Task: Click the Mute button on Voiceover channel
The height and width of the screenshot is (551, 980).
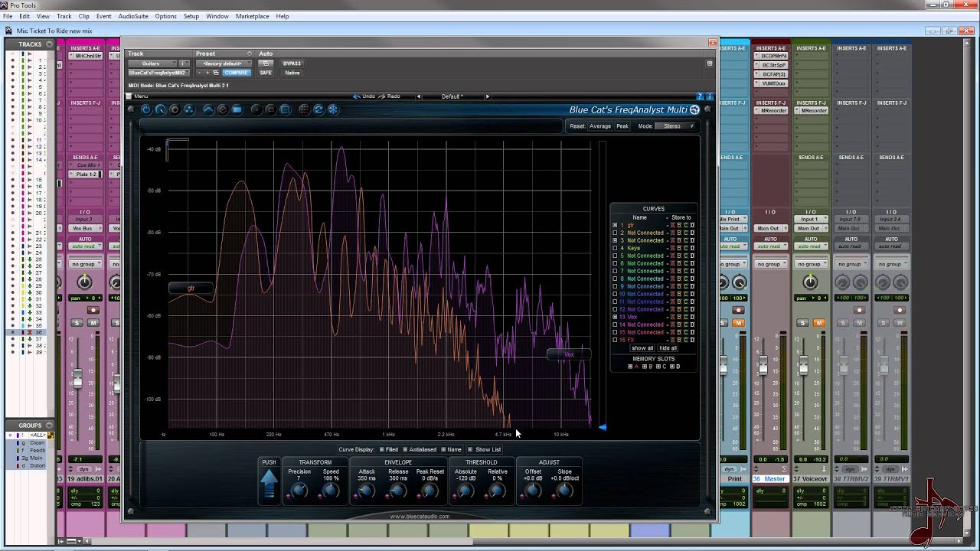Action: click(819, 323)
